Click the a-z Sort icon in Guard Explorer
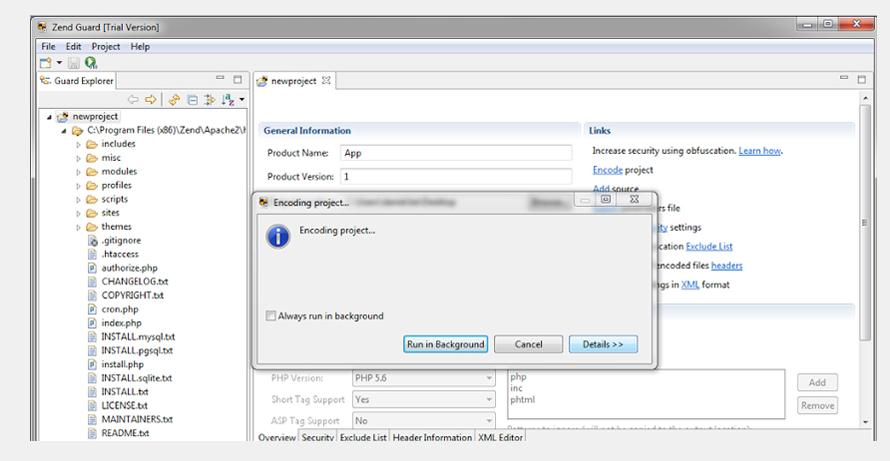 [x=228, y=100]
